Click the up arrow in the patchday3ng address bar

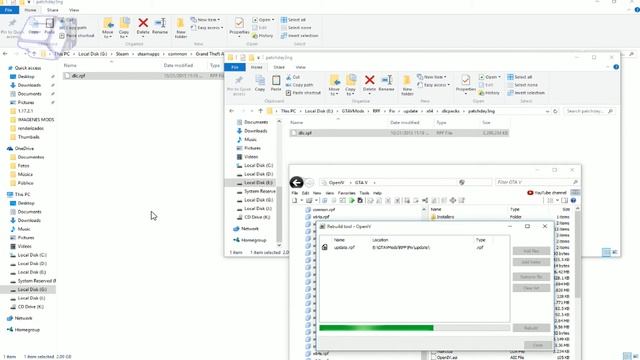260,111
